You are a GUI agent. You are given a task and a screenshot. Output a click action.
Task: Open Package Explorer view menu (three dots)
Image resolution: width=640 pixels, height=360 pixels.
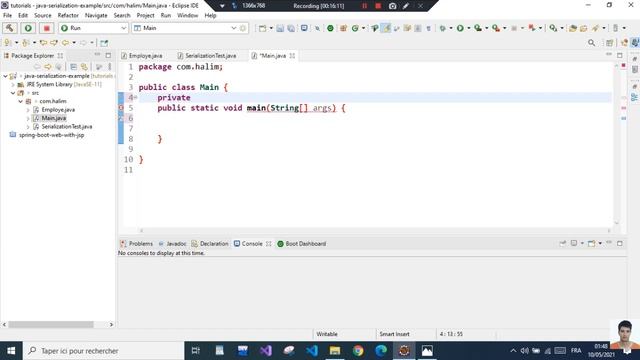pos(109,67)
